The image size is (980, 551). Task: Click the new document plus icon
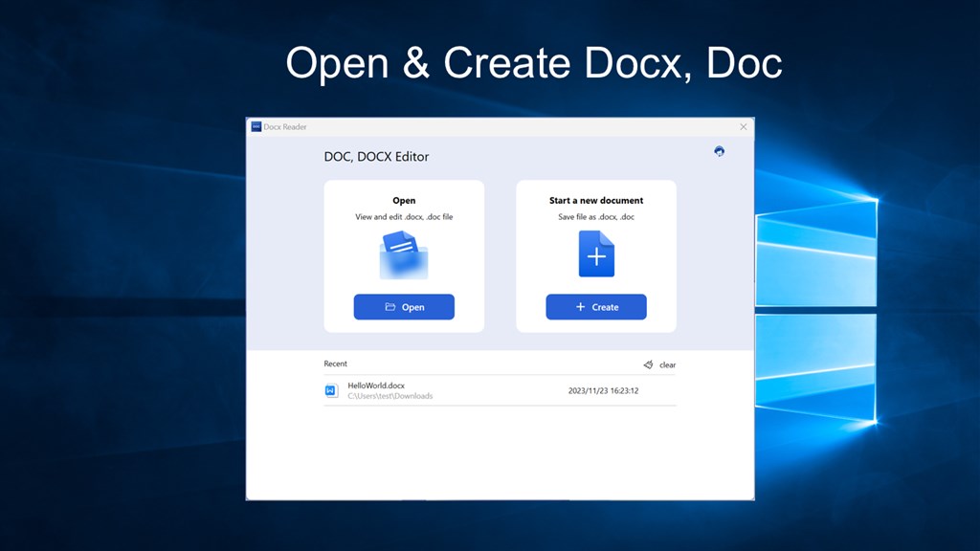click(x=596, y=253)
